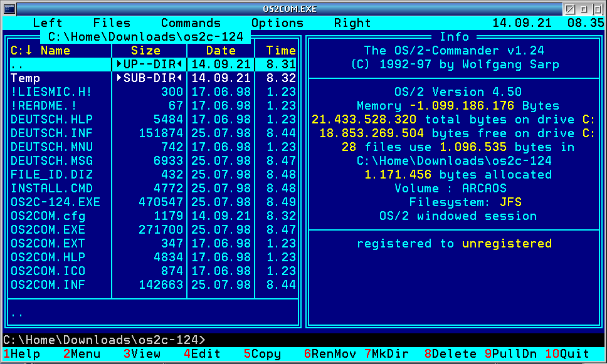Click the command line prompt

(x=104, y=340)
